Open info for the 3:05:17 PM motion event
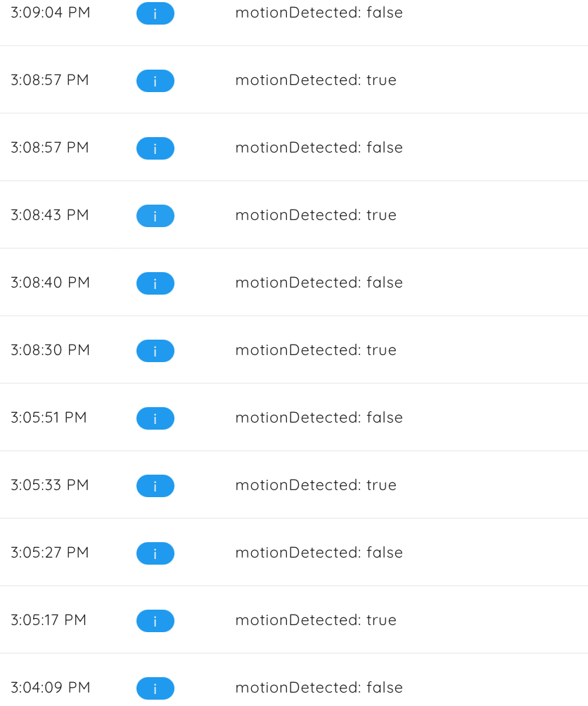 pos(155,621)
